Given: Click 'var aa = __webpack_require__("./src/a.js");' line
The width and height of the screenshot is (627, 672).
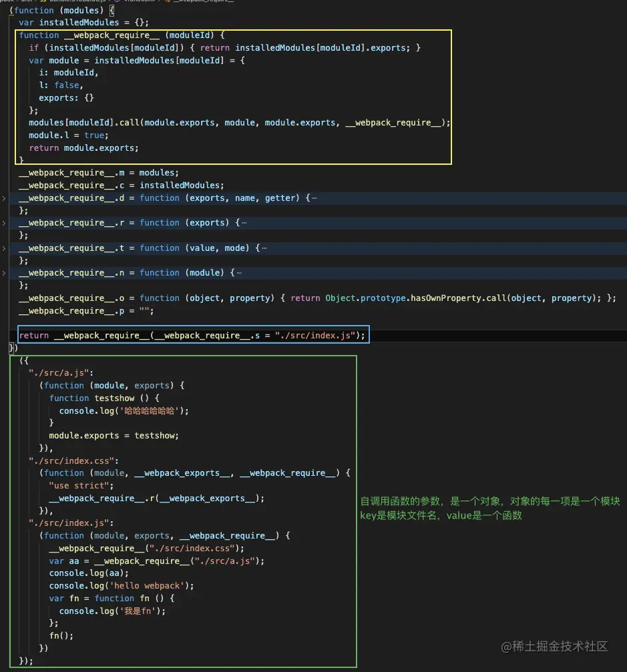Looking at the screenshot, I should click(156, 561).
